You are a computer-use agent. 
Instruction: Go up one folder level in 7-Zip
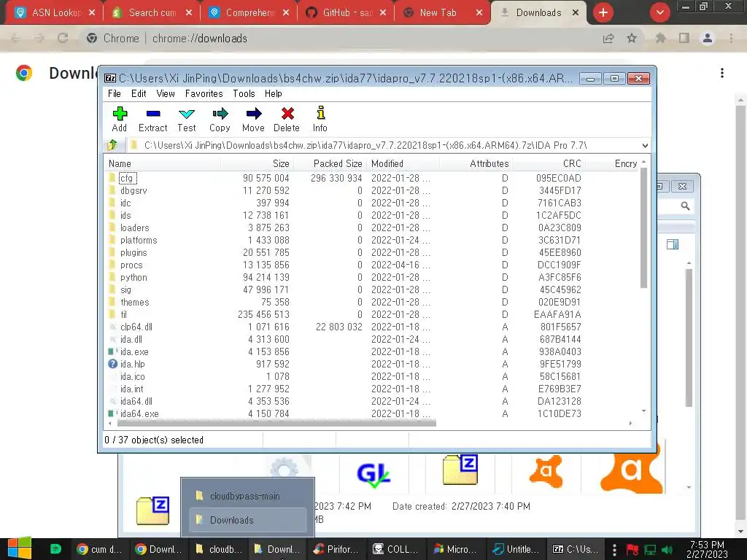(x=112, y=145)
